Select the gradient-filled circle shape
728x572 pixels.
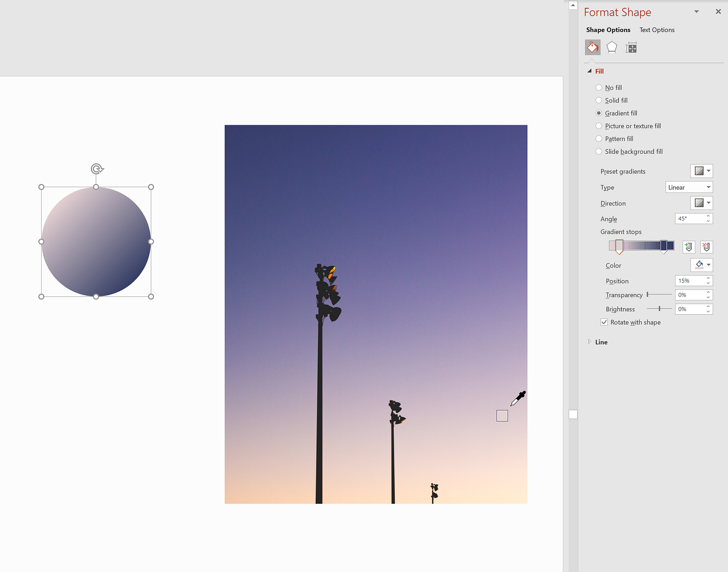tap(96, 242)
